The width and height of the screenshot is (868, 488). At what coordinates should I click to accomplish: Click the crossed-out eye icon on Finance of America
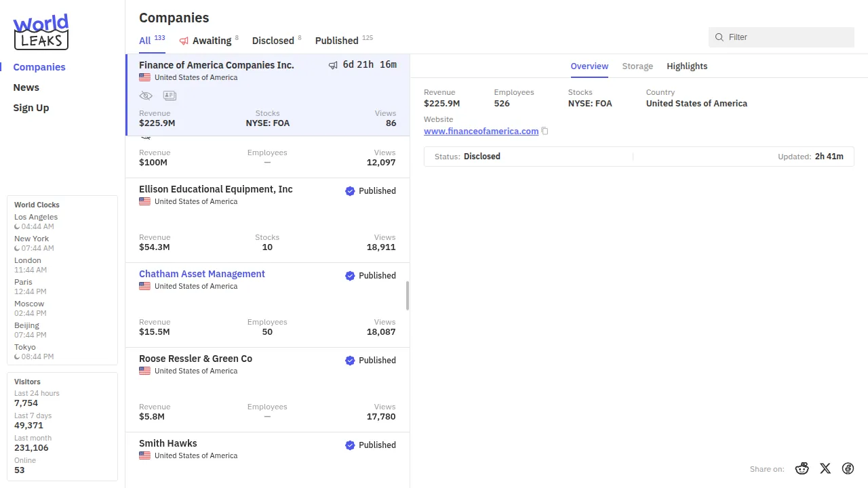pyautogui.click(x=146, y=96)
